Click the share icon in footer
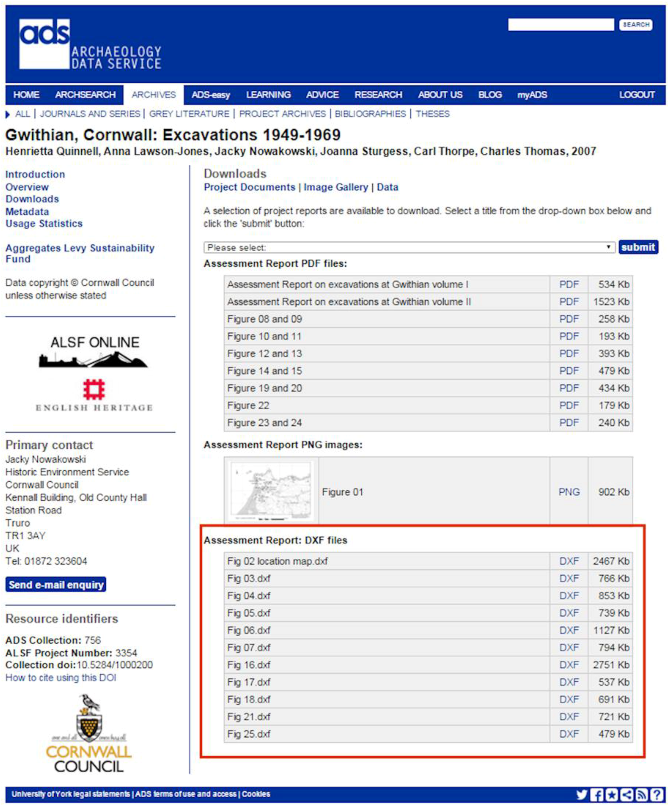 pos(627,795)
